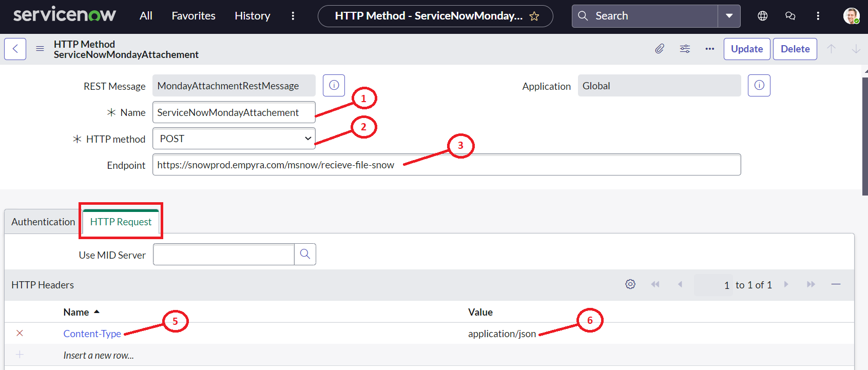868x370 pixels.
Task: Click the application/json value cell
Action: click(502, 334)
